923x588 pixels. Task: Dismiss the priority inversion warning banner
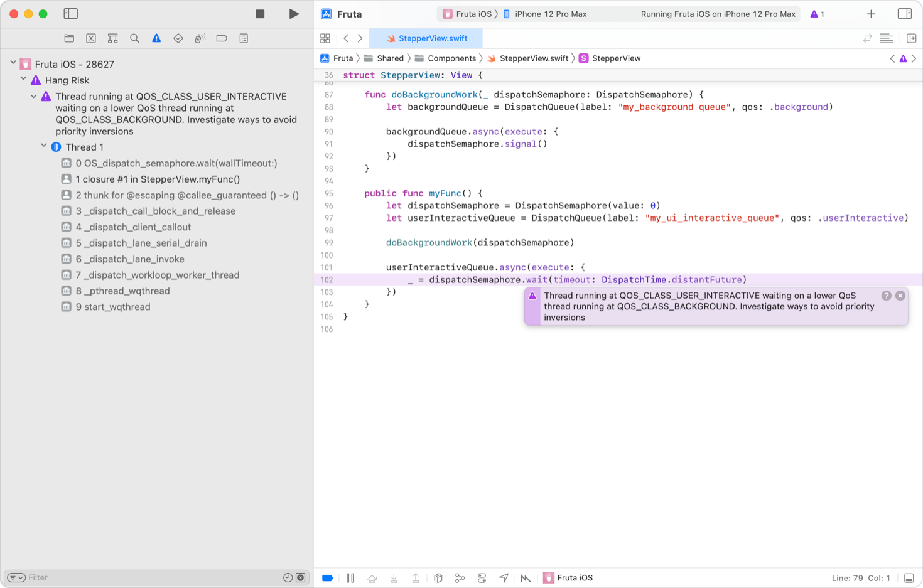tap(900, 295)
